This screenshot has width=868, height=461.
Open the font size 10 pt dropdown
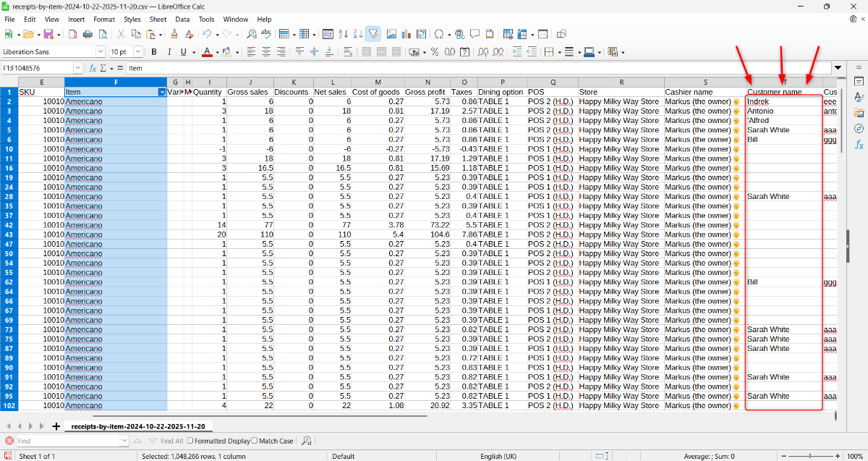pos(137,52)
